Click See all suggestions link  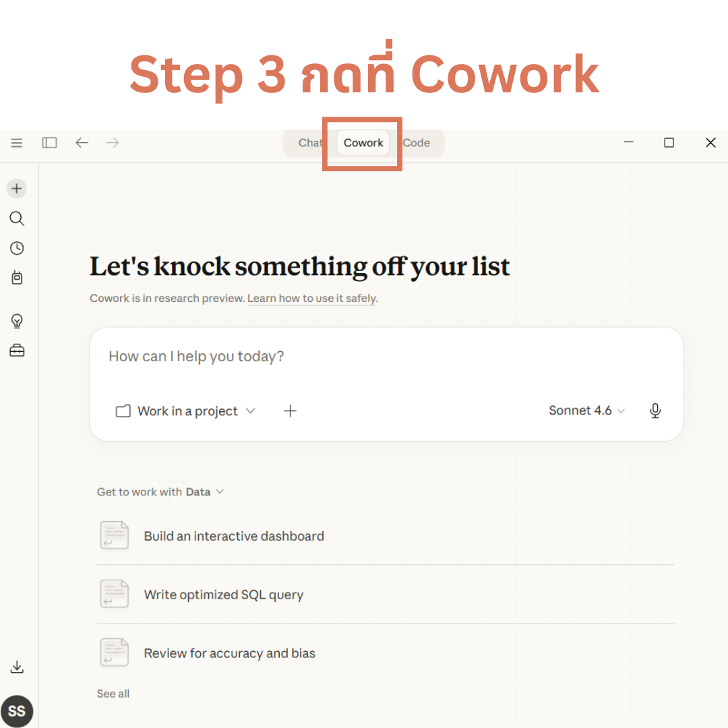pos(113,694)
